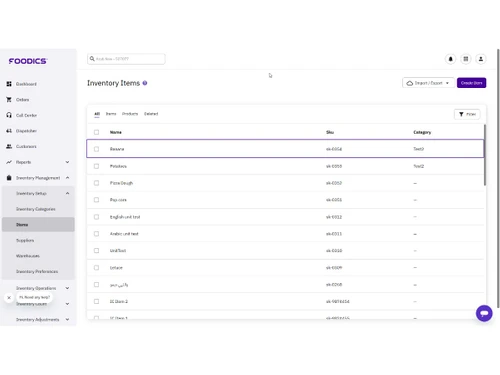Expand the Reports menu chevron
500x375 pixels.
coord(67,162)
